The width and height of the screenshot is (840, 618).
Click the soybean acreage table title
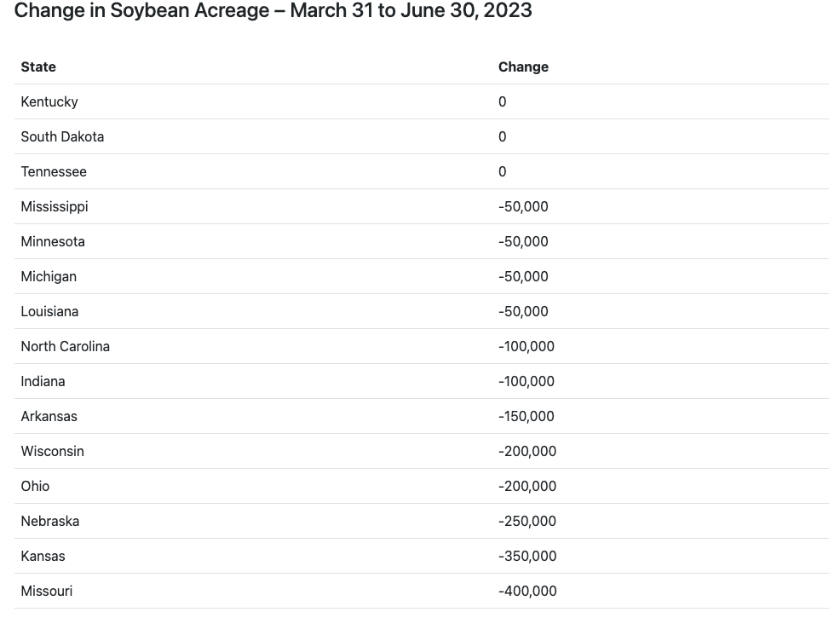[x=273, y=11]
